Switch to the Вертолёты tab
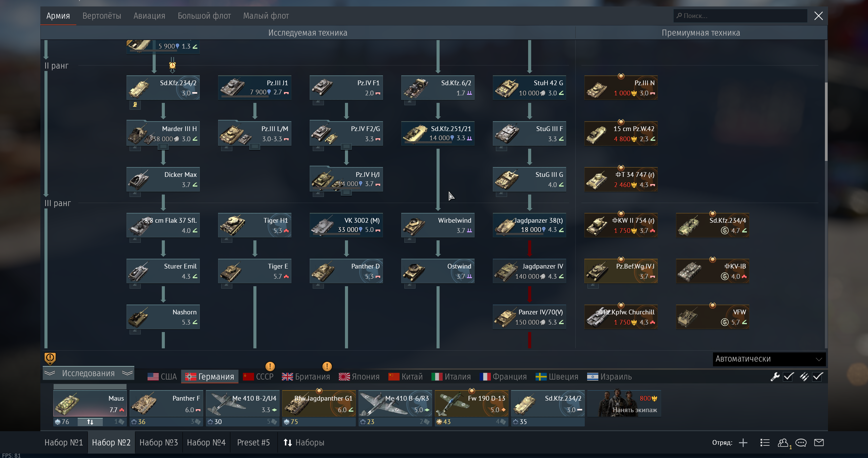Image resolution: width=868 pixels, height=458 pixels. (x=102, y=16)
